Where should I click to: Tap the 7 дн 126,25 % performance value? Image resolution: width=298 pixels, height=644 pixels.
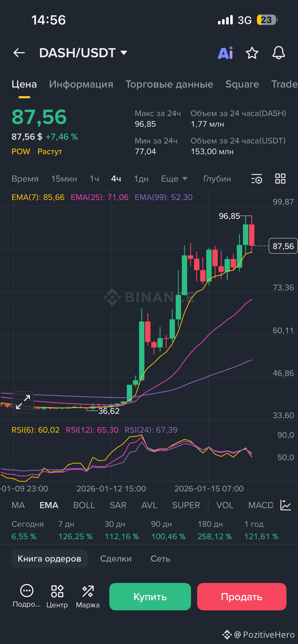pos(76,537)
